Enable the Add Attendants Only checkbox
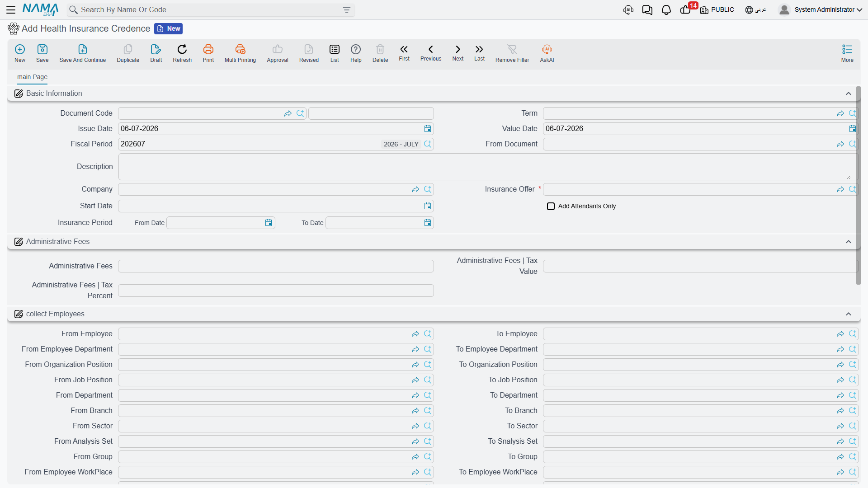868x488 pixels. click(x=551, y=206)
